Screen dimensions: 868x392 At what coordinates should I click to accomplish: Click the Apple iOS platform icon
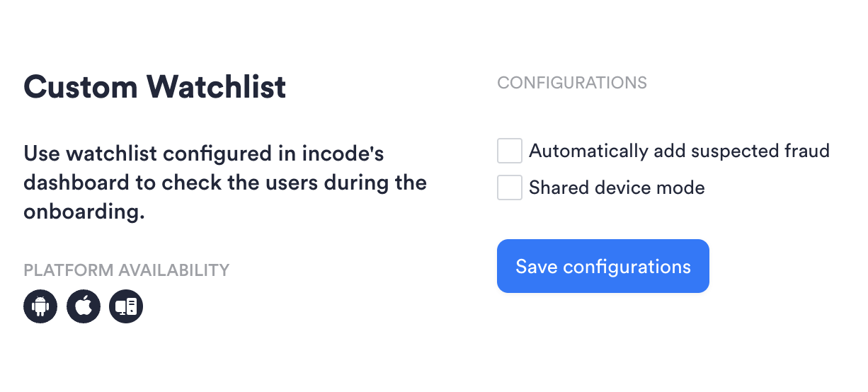pos(84,306)
